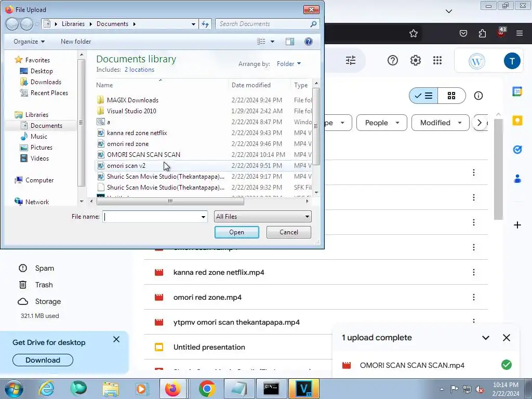Open the Modified filter dropdown in Drive
The height and width of the screenshot is (399, 532).
tap(441, 123)
